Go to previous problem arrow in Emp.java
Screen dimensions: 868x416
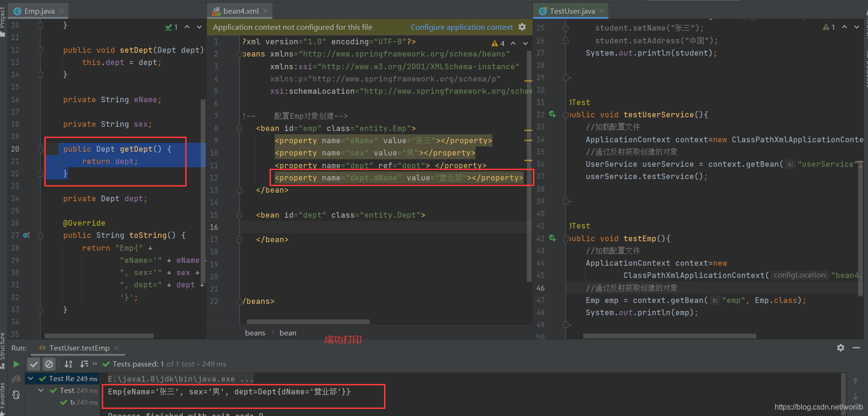point(187,27)
